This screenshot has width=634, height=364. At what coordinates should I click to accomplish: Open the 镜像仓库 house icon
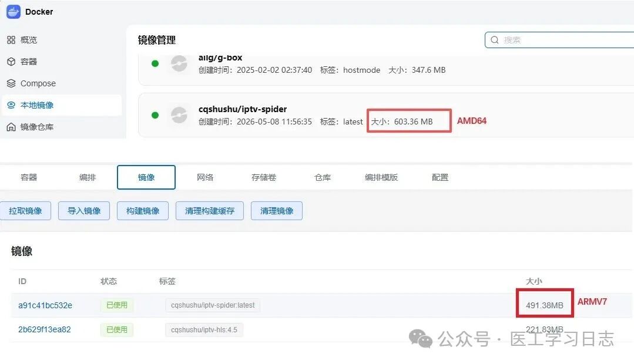point(11,127)
